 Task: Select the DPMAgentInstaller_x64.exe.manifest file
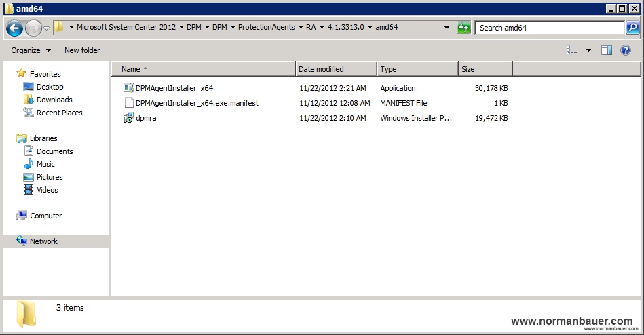(x=196, y=103)
